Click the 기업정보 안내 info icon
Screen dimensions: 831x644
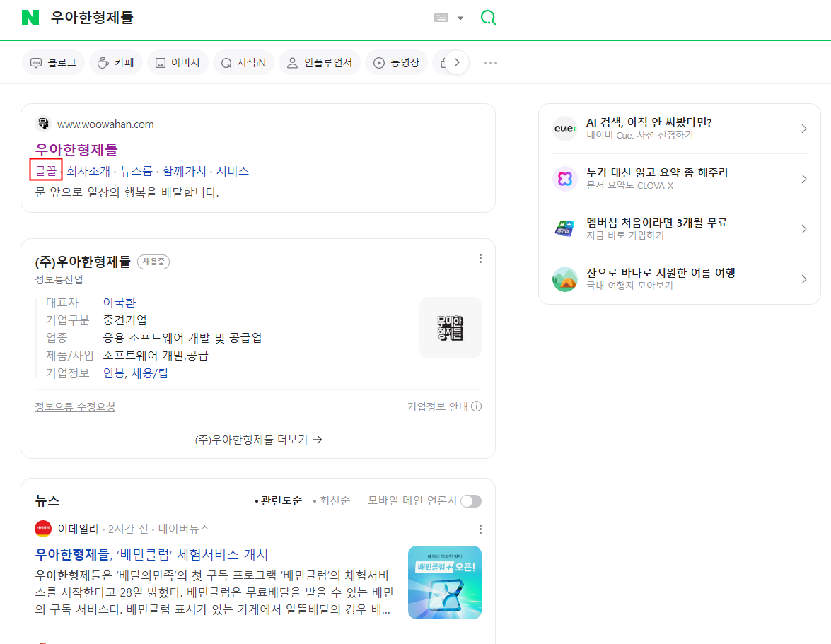[477, 406]
